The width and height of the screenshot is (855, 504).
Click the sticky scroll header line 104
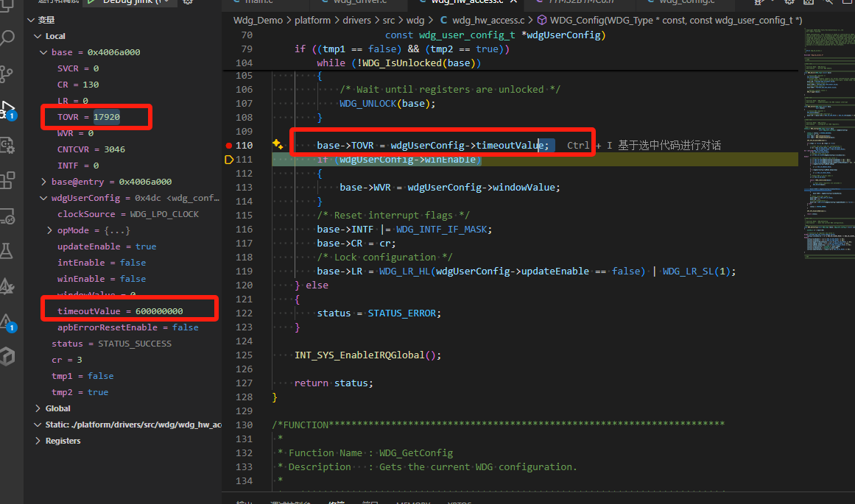click(x=510, y=63)
